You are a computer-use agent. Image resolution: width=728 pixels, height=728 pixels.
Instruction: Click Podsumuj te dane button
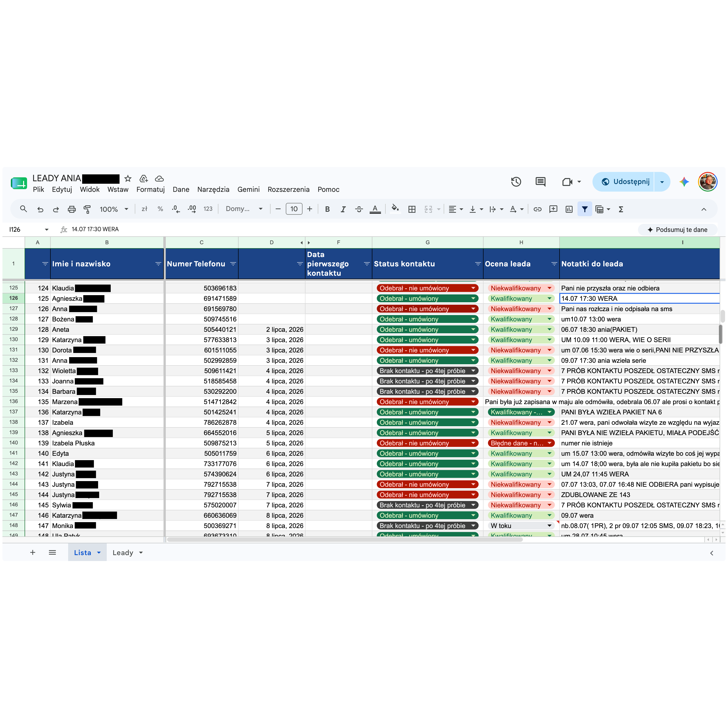(x=678, y=230)
